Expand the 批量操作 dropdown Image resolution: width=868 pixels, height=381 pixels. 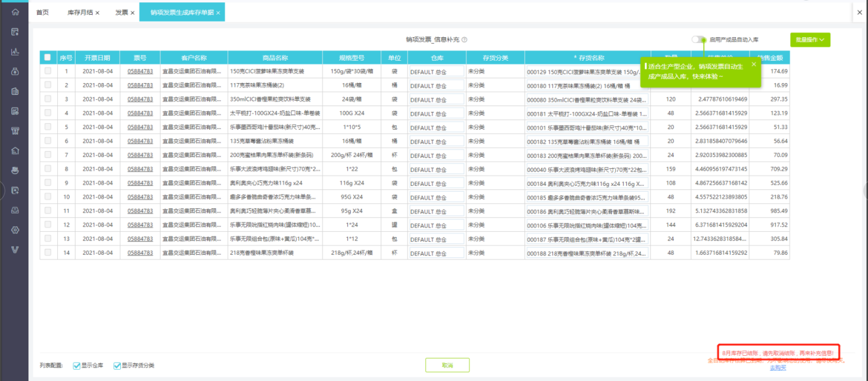click(810, 40)
